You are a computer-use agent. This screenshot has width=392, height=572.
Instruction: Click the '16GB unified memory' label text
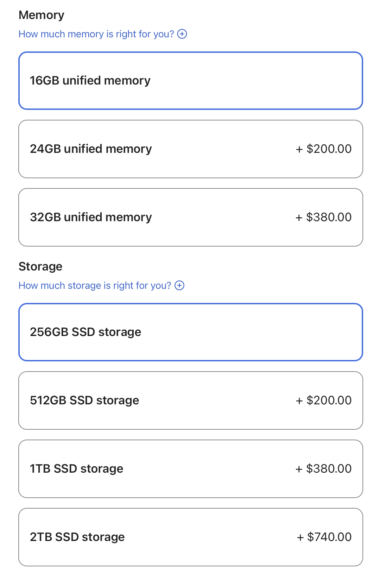pyautogui.click(x=90, y=81)
